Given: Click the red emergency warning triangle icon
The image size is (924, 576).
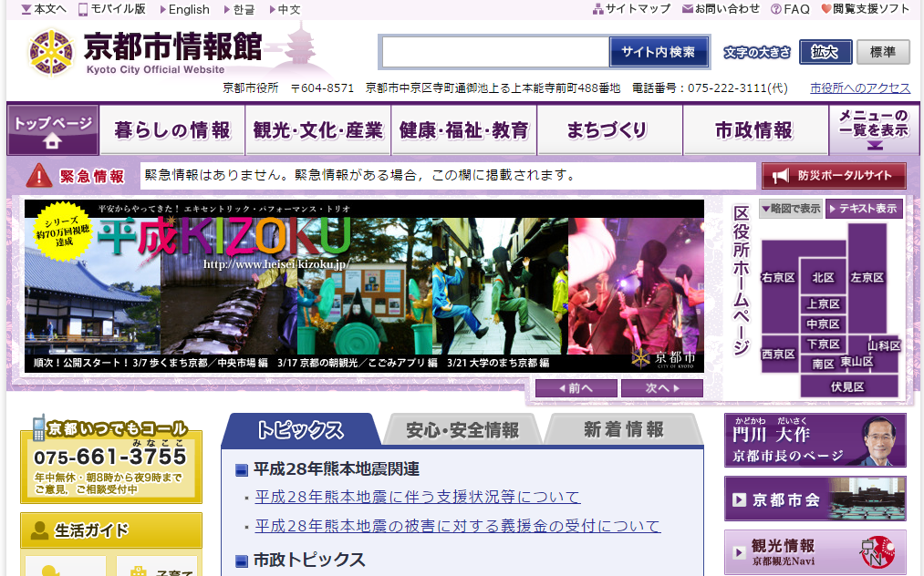Looking at the screenshot, I should click(x=39, y=176).
